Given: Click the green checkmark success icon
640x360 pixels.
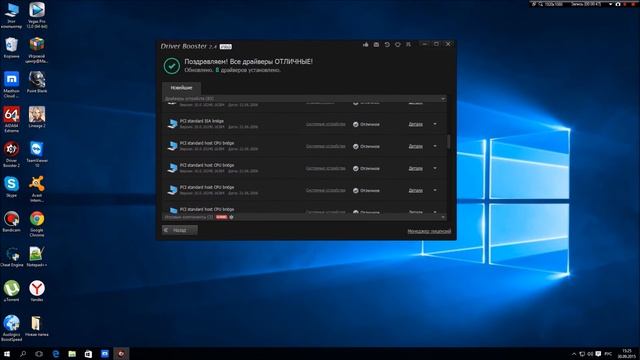Looking at the screenshot, I should [x=172, y=66].
